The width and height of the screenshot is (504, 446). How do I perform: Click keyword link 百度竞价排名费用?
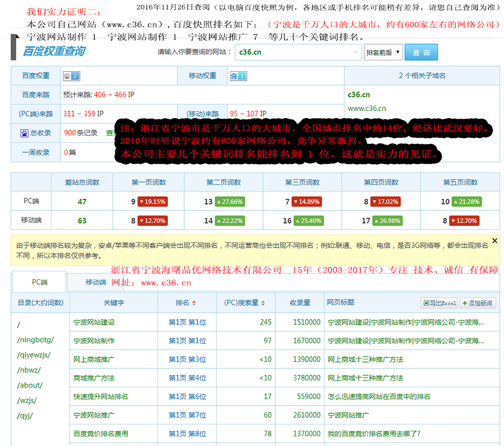[100, 434]
